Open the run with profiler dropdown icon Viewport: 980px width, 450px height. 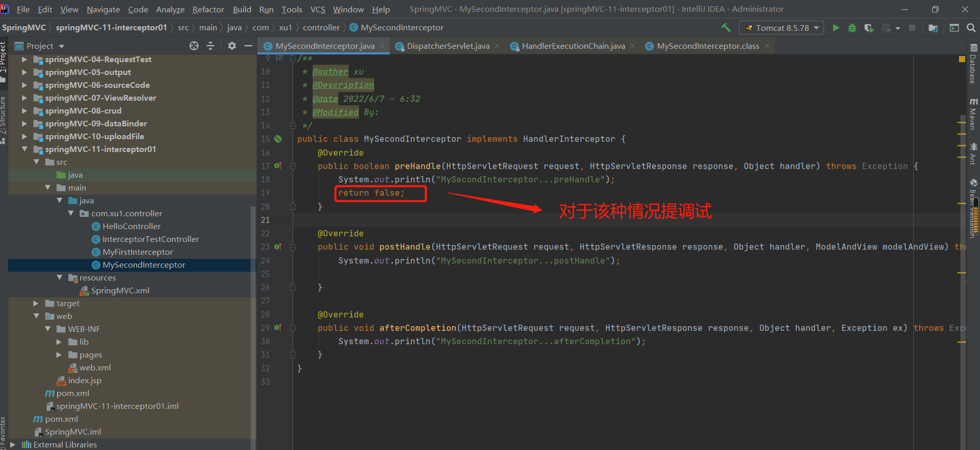(x=891, y=28)
